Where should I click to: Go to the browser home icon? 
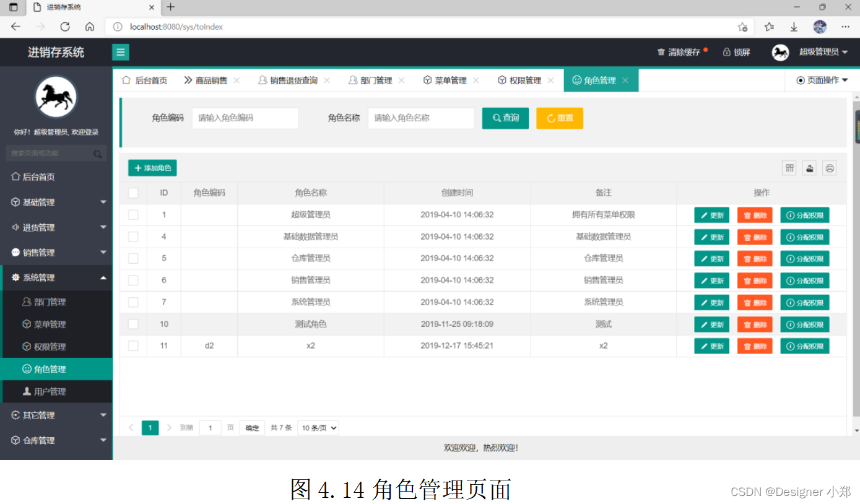tap(89, 27)
